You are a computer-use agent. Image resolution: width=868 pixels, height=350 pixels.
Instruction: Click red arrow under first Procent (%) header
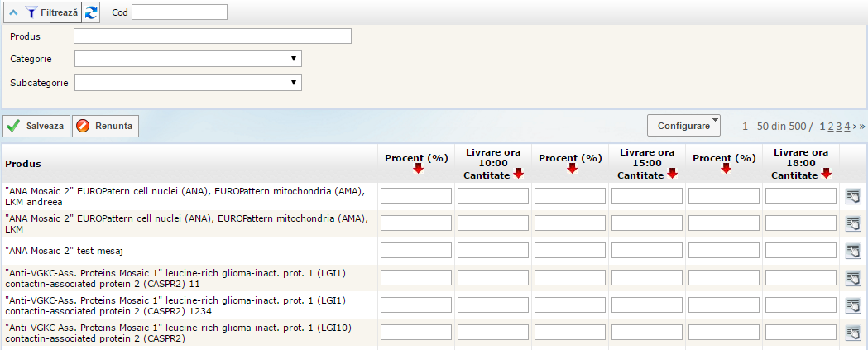click(x=418, y=168)
